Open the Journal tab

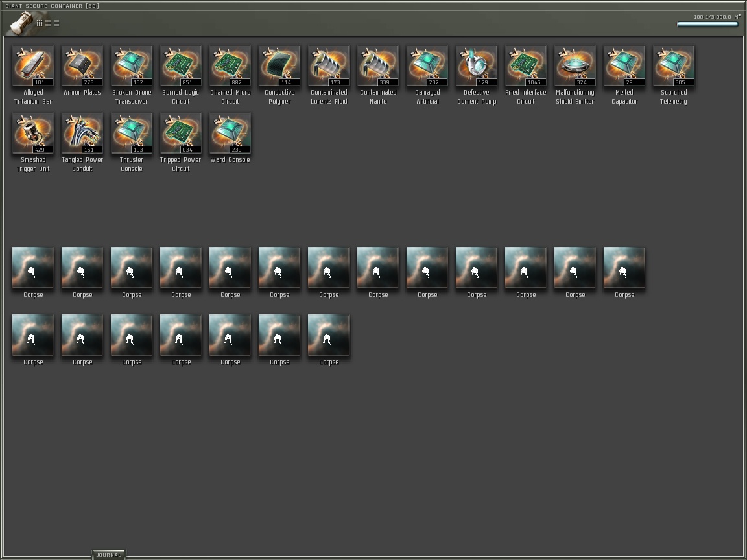[x=109, y=555]
